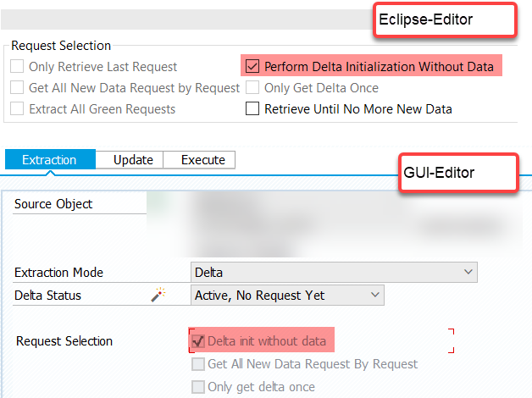Click the Eclipse-Editor label box

(445, 19)
